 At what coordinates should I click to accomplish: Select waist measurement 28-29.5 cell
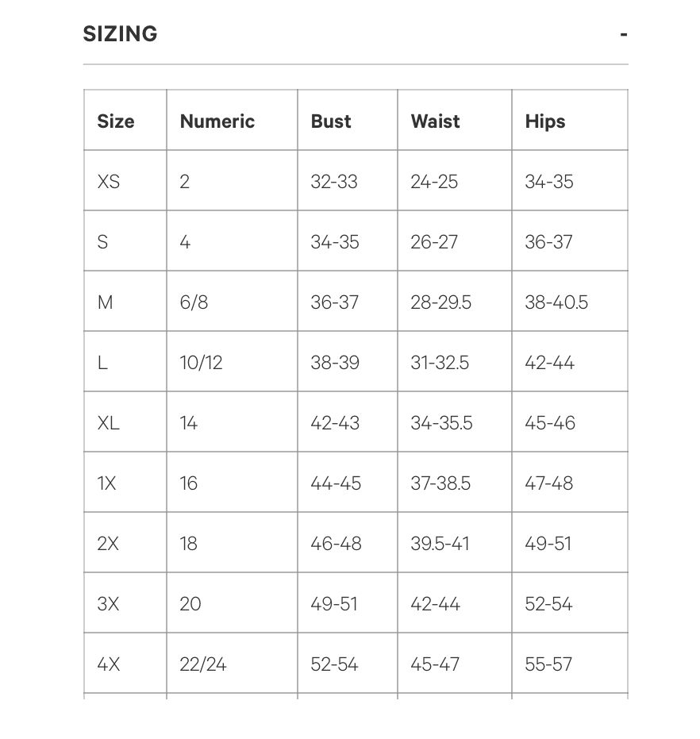point(440,302)
